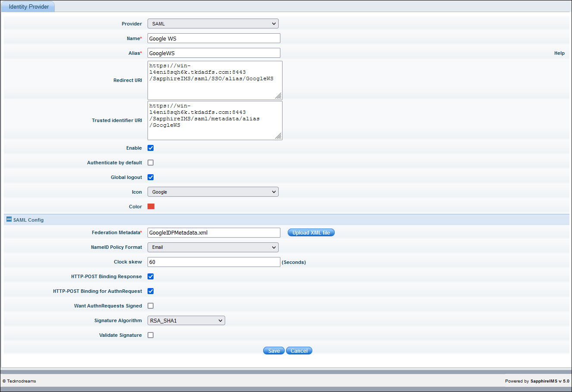Screen dimensions: 572x392
Task: Click the red Color swatch
Action: [150, 206]
